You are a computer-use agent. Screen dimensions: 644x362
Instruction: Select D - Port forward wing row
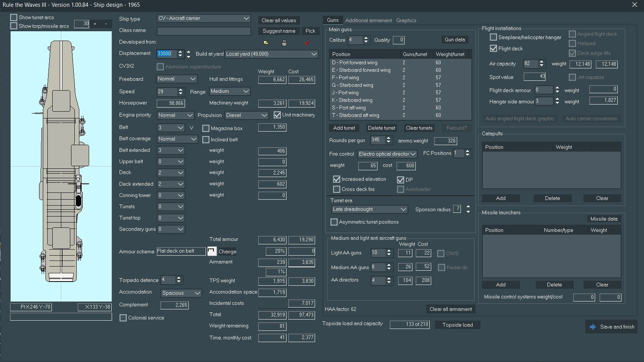400,62
